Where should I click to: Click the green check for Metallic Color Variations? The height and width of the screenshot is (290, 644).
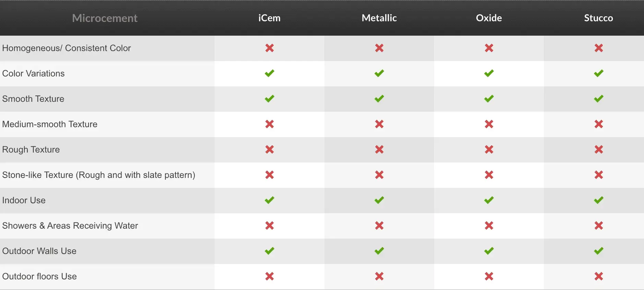click(x=379, y=73)
